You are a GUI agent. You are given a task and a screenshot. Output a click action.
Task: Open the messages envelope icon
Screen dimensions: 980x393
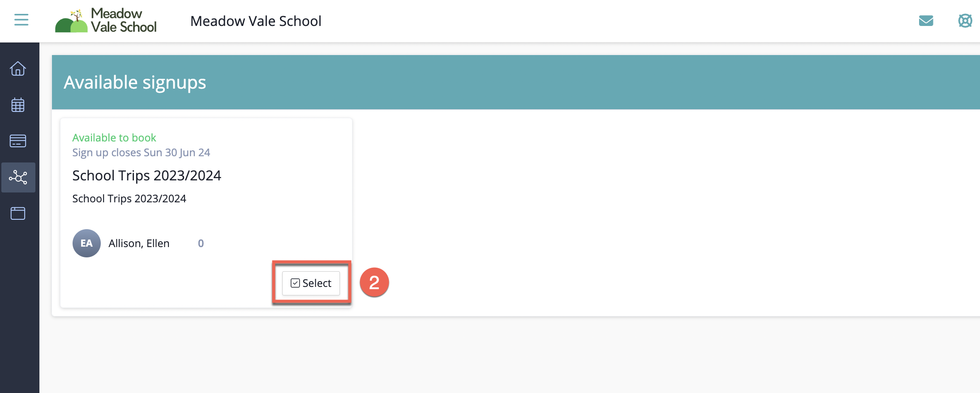pyautogui.click(x=926, y=21)
